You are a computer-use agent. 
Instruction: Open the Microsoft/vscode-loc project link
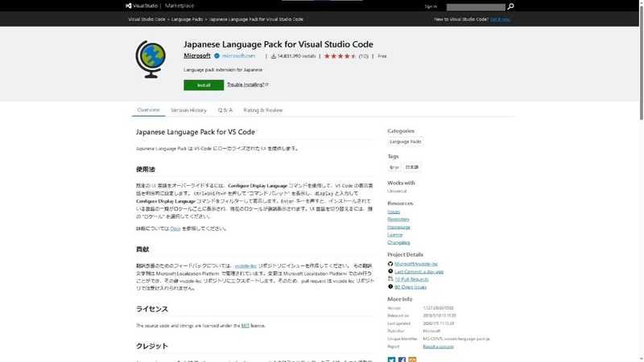[x=416, y=264]
